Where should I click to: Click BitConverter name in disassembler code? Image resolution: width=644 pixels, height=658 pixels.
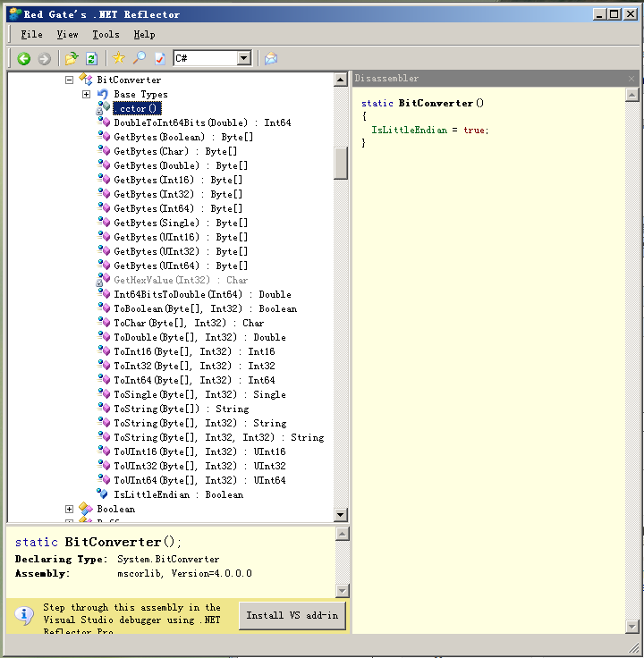tap(436, 103)
